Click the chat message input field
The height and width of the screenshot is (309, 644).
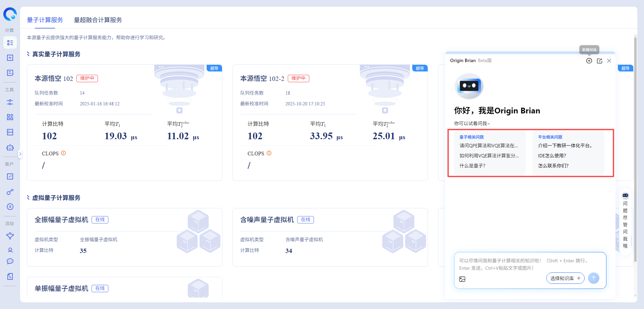[529, 264]
